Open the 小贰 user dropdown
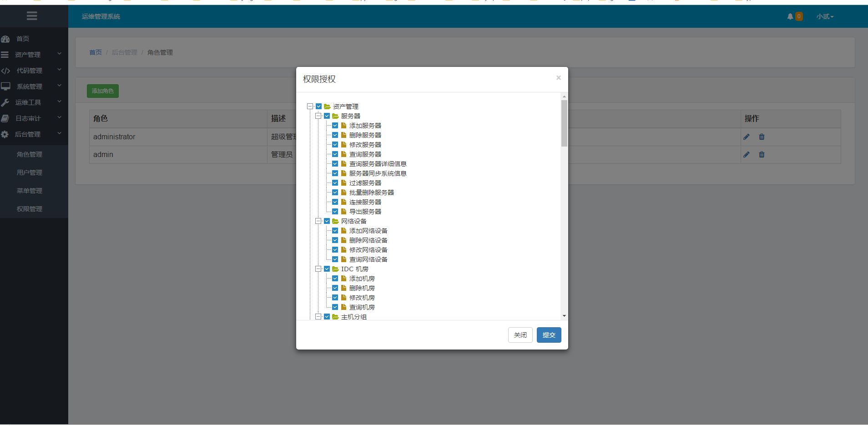Viewport: 868px width, 426px height. click(x=825, y=16)
